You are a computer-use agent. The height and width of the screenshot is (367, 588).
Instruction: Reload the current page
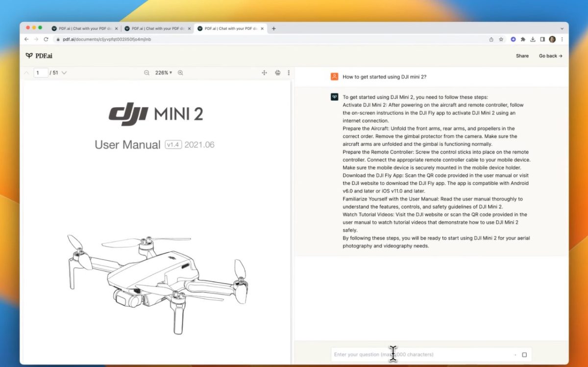[x=46, y=39]
